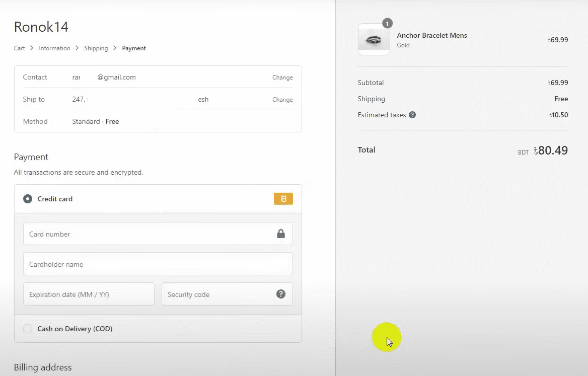The image size is (588, 376).
Task: Focus the Card number input field
Action: point(149,234)
